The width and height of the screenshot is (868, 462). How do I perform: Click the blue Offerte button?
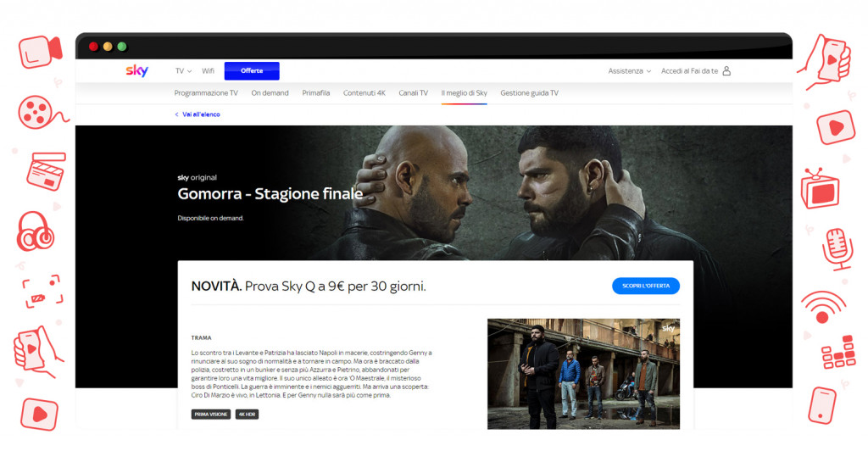pyautogui.click(x=252, y=71)
